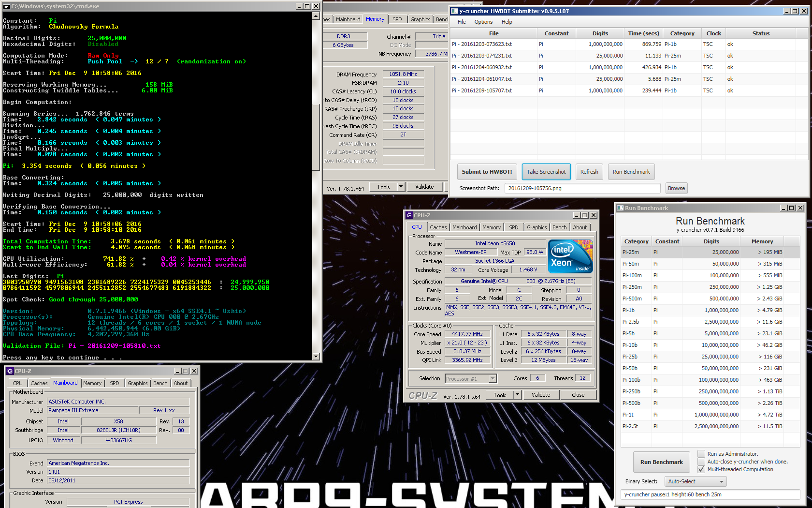Expand the Tools dropdown arrow in CPU-Z Memory window
The height and width of the screenshot is (508, 812).
point(401,187)
